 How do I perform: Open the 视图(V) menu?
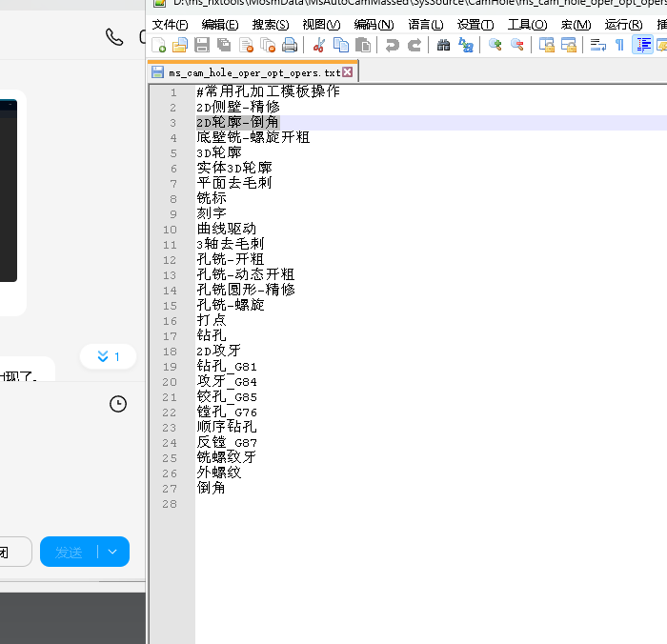tap(322, 25)
